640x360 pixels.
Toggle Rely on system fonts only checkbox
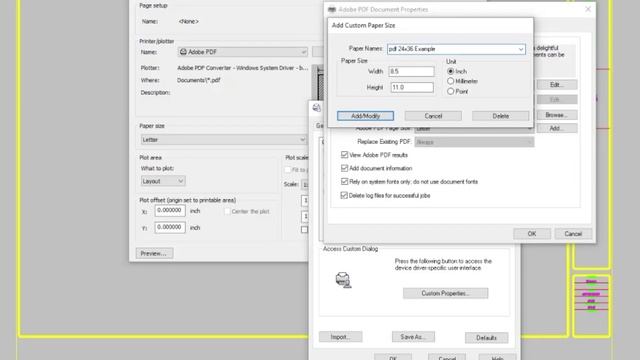344,182
